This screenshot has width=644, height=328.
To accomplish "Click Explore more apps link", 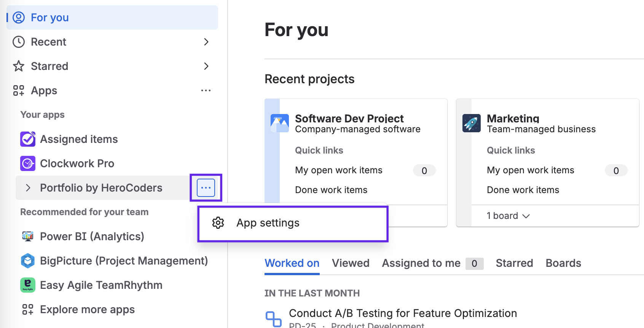I will (87, 309).
